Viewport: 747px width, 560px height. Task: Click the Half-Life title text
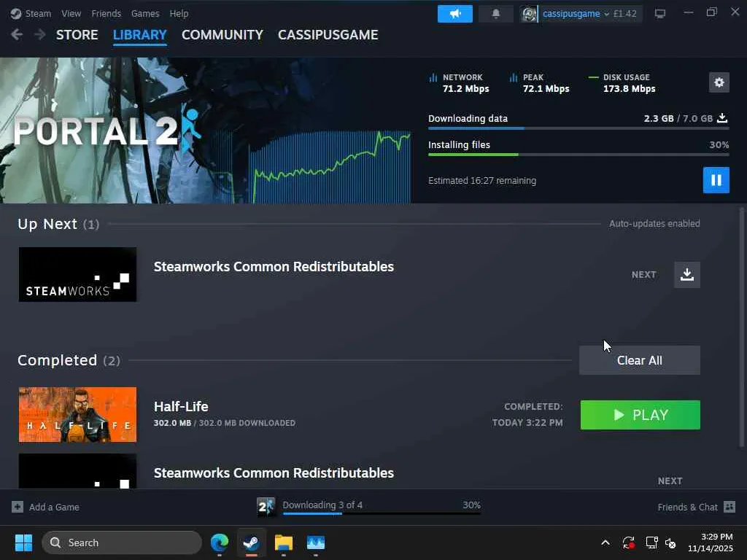[x=181, y=406]
